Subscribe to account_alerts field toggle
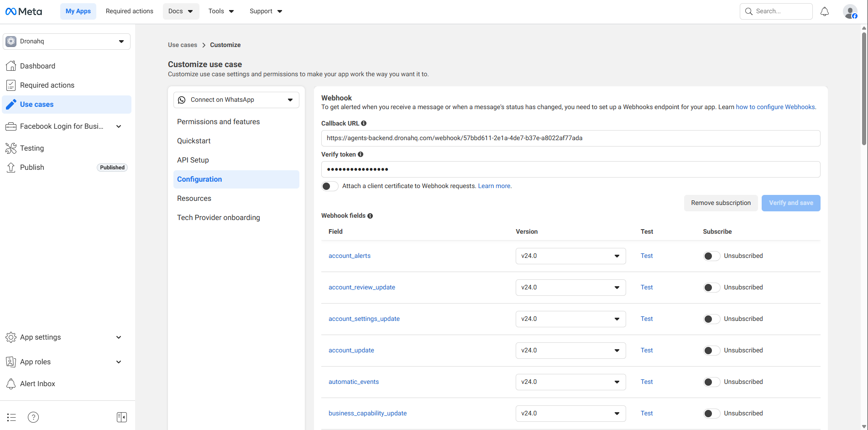Screen dimensions: 868x430 [x=711, y=256]
